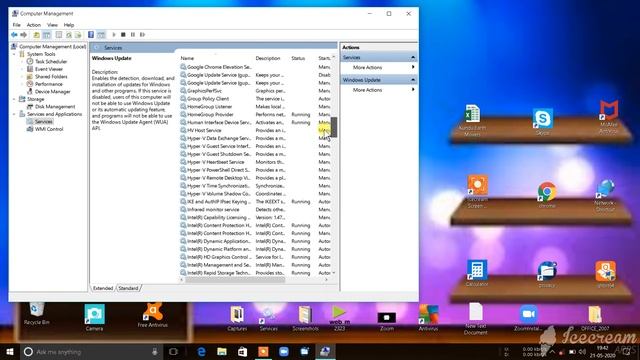Expand More Actions under Windows Update
Screen dimensions: 640x360
[379, 90]
